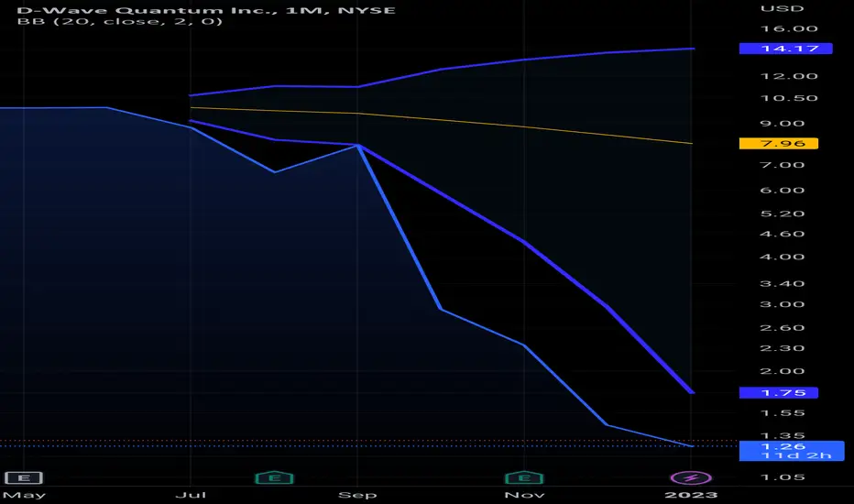Viewport: 854px width, 504px height.
Task: Click the 2.60 price scale value
Action: 783,327
